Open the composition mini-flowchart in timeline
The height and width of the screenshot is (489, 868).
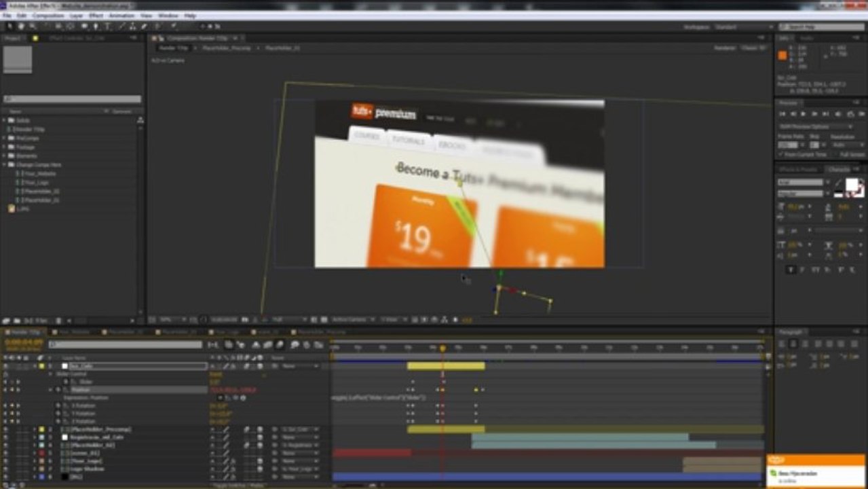[213, 345]
